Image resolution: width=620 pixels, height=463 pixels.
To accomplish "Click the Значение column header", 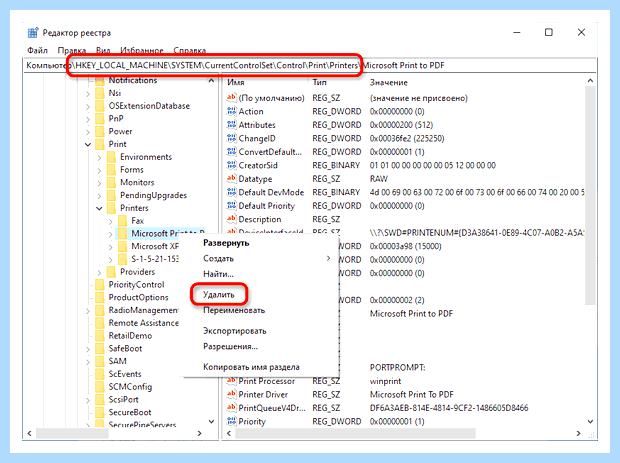I will [389, 82].
